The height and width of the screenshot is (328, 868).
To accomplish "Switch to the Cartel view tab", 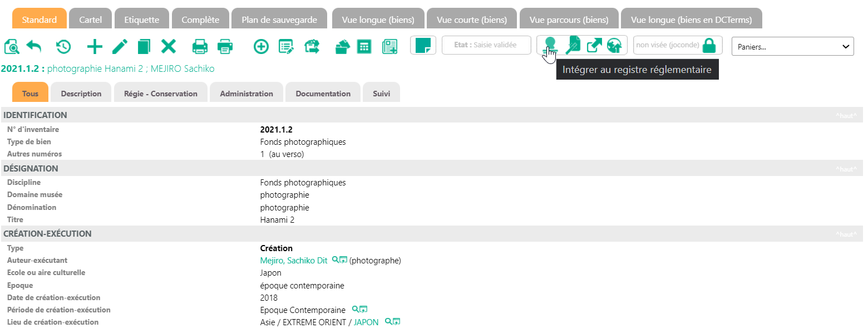I will click(90, 19).
